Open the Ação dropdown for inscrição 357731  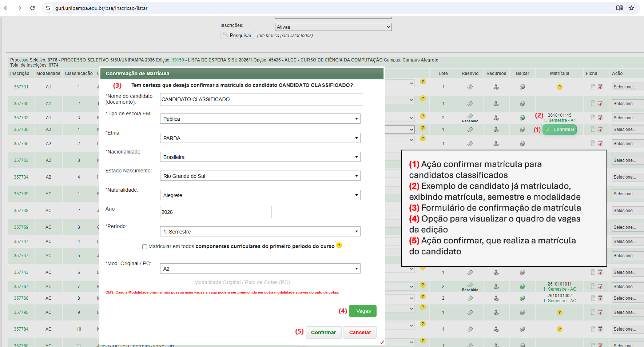tap(628, 87)
